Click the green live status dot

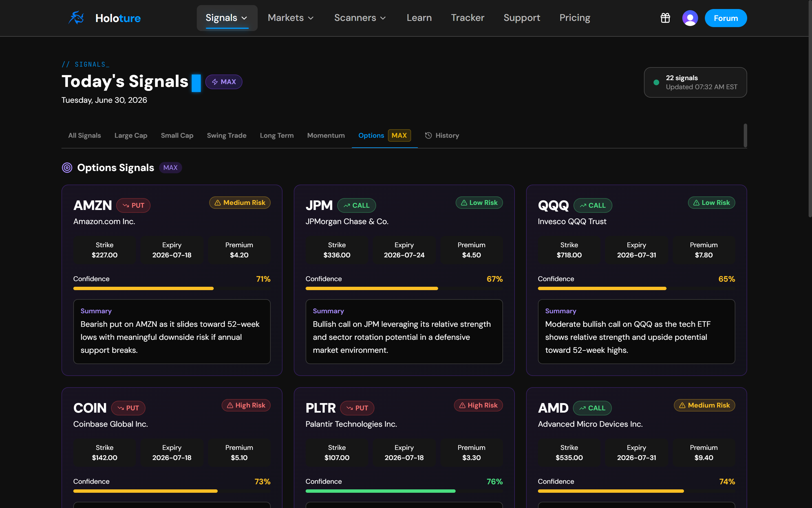656,82
